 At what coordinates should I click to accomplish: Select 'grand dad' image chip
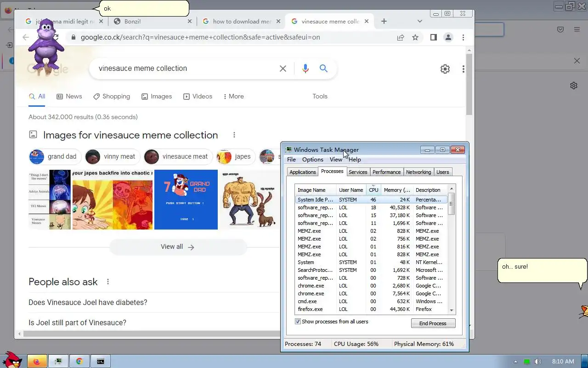(x=55, y=156)
